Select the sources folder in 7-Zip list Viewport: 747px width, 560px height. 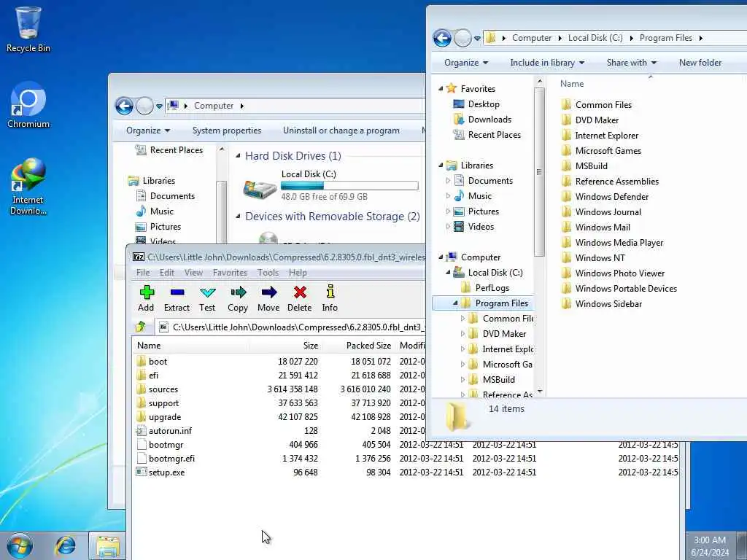(x=158, y=389)
